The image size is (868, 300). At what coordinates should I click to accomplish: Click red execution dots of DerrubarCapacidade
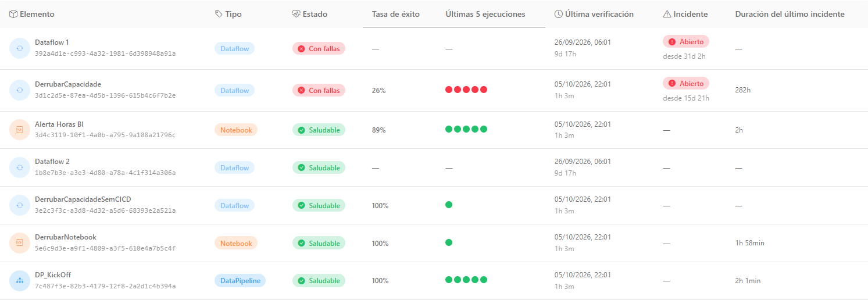[x=466, y=90]
